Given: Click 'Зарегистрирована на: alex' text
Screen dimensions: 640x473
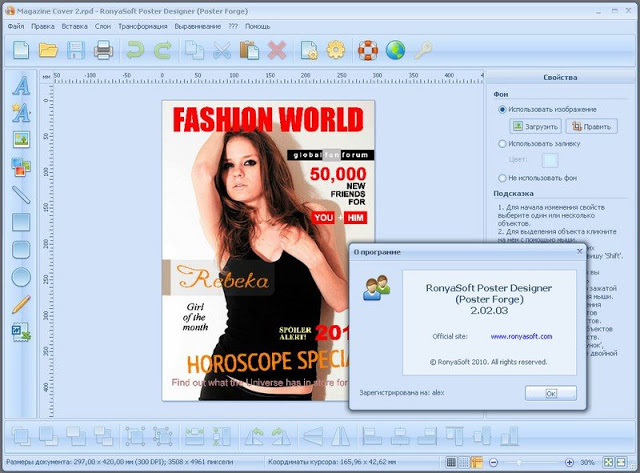Looking at the screenshot, I should tap(402, 393).
